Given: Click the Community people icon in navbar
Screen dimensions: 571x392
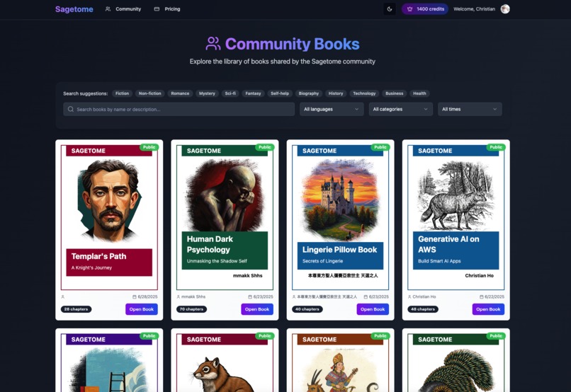Looking at the screenshot, I should (x=108, y=9).
